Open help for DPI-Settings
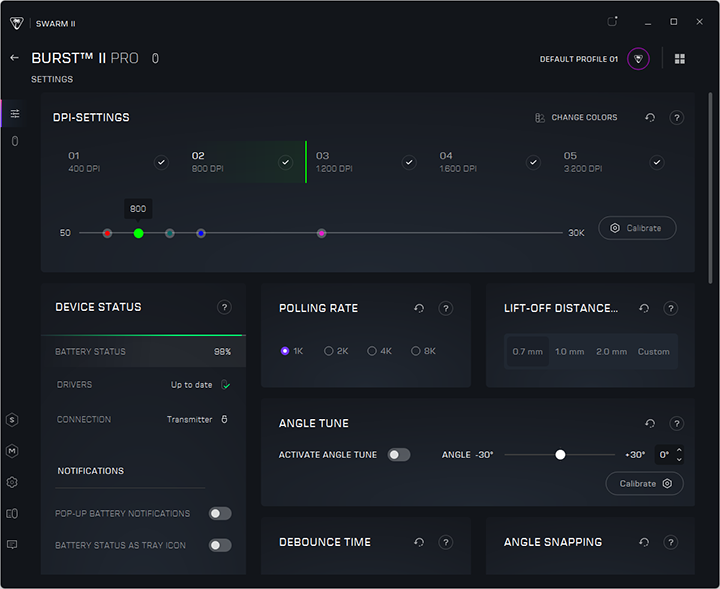The width and height of the screenshot is (720, 589). click(x=677, y=118)
